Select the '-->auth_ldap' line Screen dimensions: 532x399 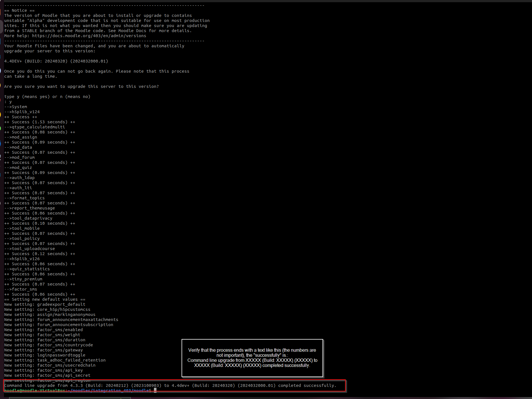19,178
